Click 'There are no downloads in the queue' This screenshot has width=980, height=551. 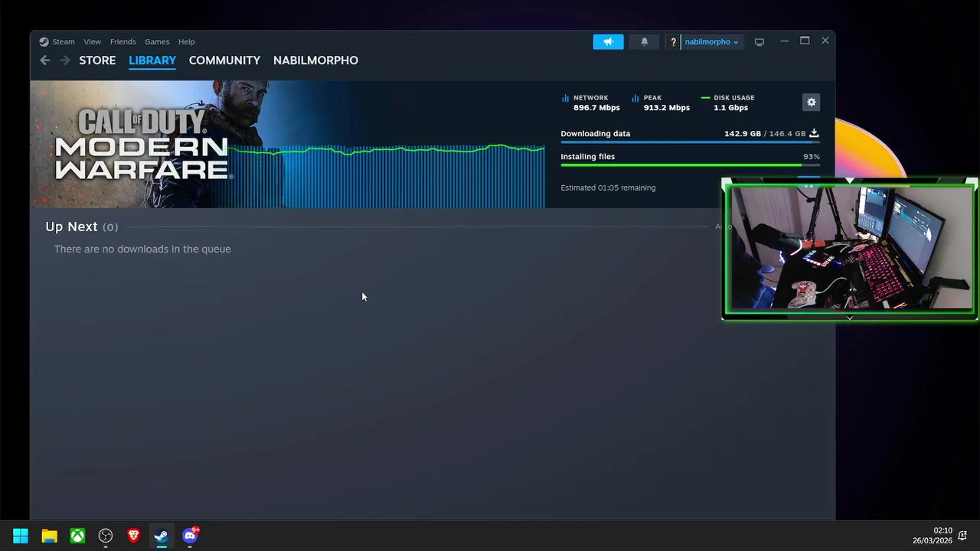tap(142, 249)
